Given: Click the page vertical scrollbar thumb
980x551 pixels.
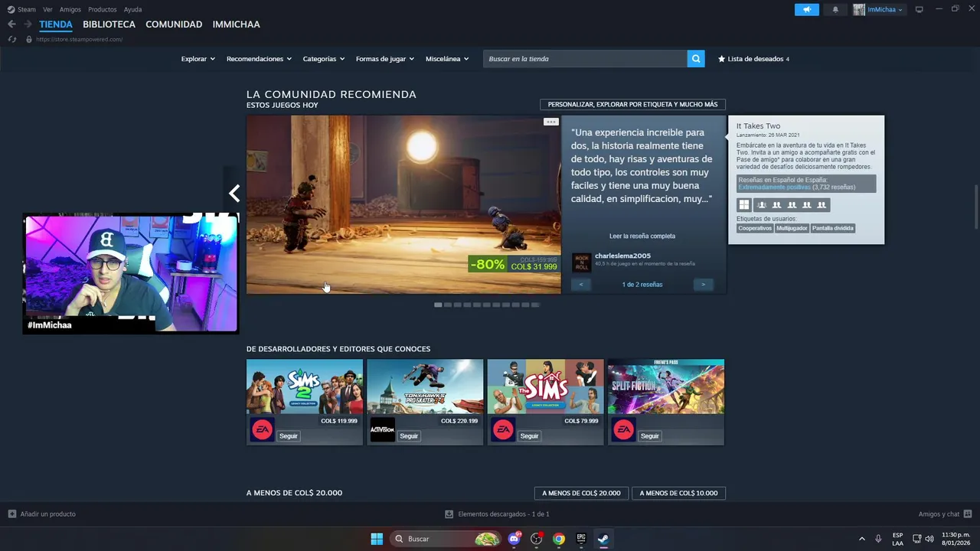Looking at the screenshot, I should click(975, 206).
